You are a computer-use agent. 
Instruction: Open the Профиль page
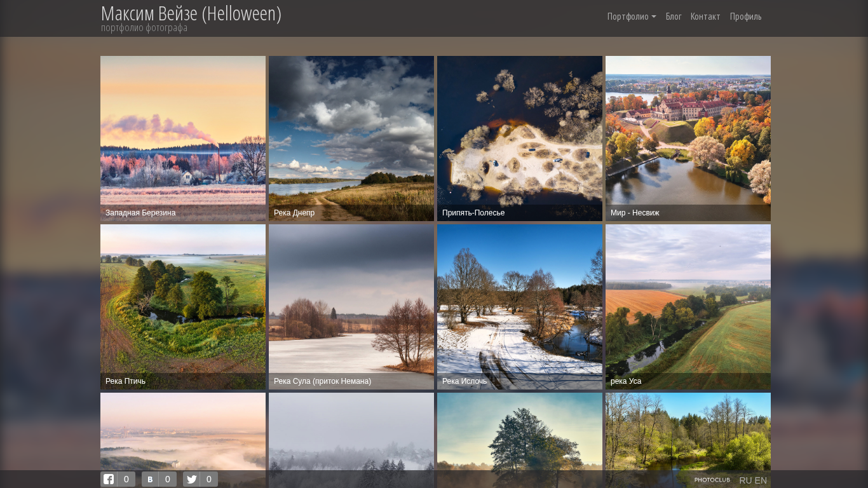click(x=745, y=17)
